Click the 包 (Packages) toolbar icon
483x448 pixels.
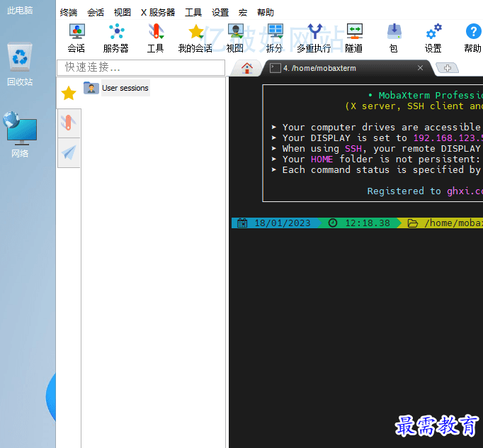click(394, 38)
